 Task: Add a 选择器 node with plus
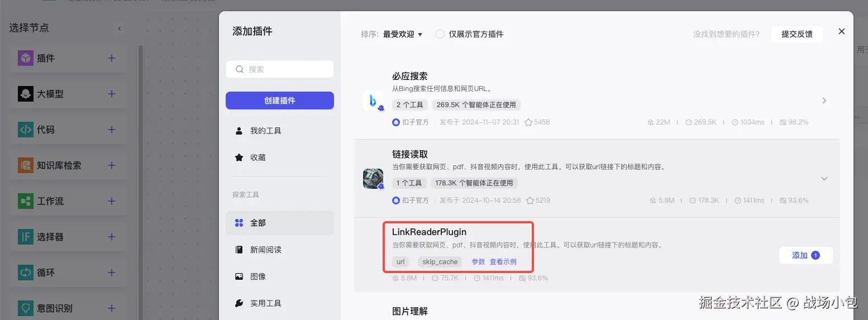112,237
